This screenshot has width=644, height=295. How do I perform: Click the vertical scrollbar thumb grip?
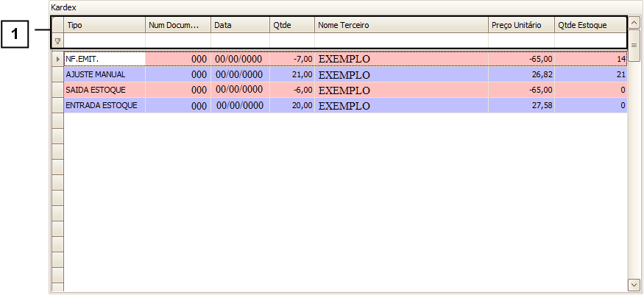(634, 46)
